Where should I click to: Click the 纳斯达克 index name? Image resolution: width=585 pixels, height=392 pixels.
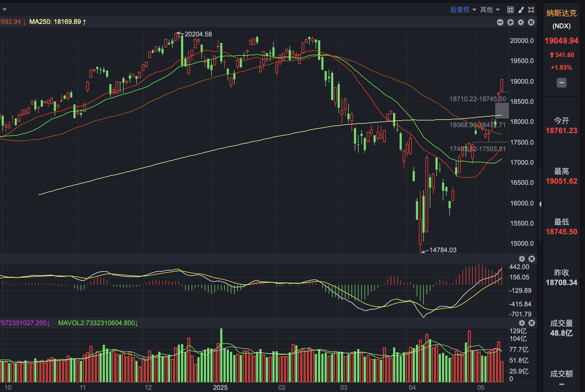(561, 13)
